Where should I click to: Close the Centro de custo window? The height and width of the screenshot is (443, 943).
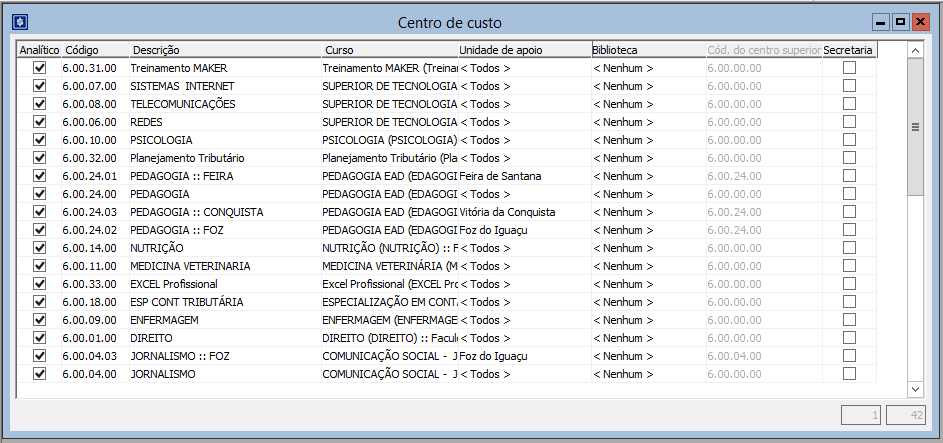921,21
